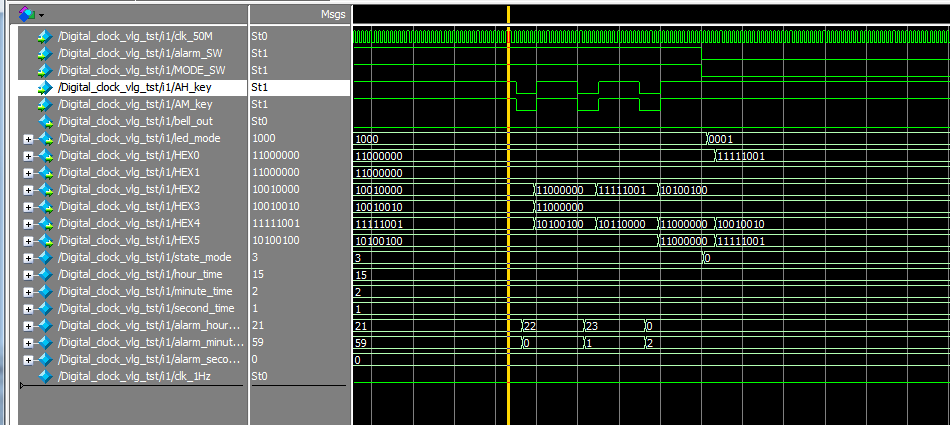Click the St1 value of alarm_SW

[260, 54]
